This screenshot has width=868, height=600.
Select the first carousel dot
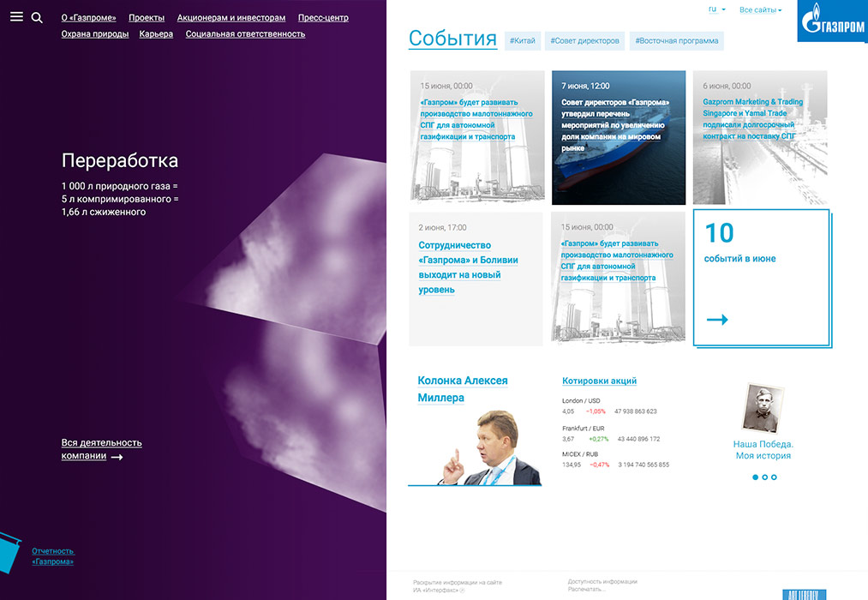[x=755, y=477]
